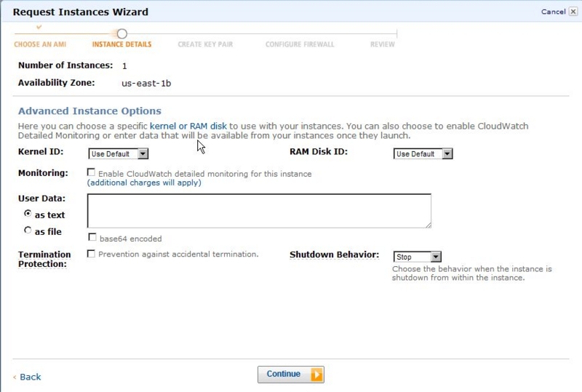This screenshot has width=582, height=392.
Task: Enable CloudWatch detailed monitoring checkbox
Action: 91,172
